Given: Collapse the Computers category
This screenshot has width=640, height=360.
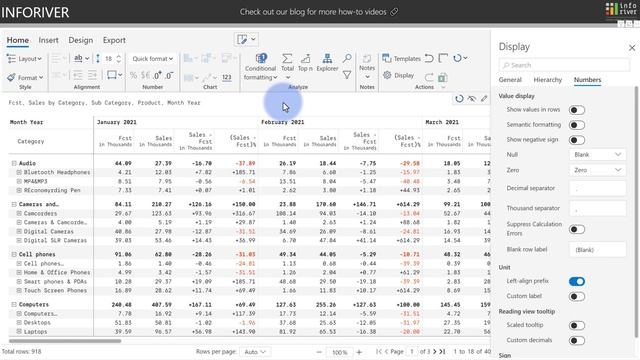Looking at the screenshot, I should tap(14, 304).
